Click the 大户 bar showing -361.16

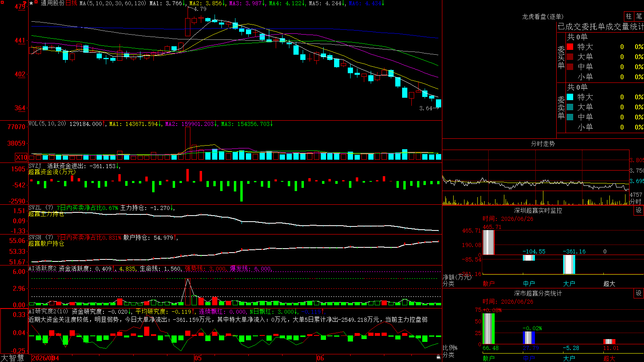tap(569, 264)
